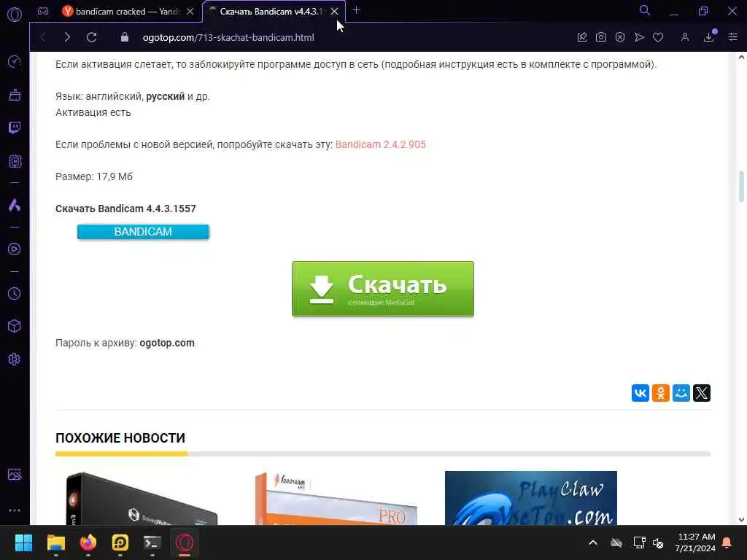Open the PlayClaw thumbnail
747x560 pixels.
[531, 498]
